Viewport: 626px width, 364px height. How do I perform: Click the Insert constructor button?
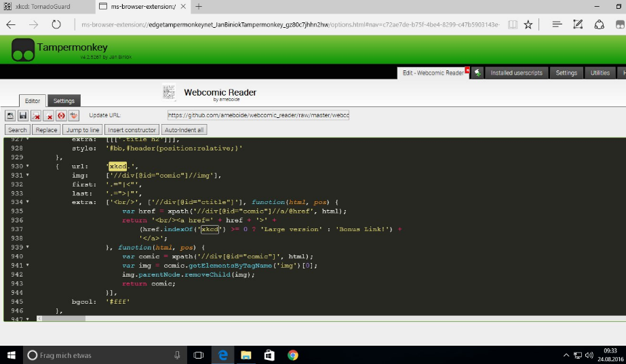tap(132, 129)
